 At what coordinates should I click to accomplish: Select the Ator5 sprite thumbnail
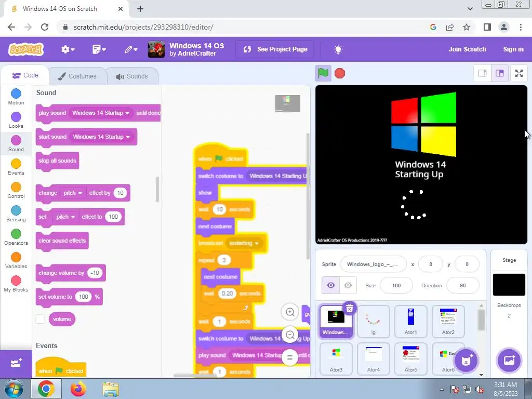410,358
